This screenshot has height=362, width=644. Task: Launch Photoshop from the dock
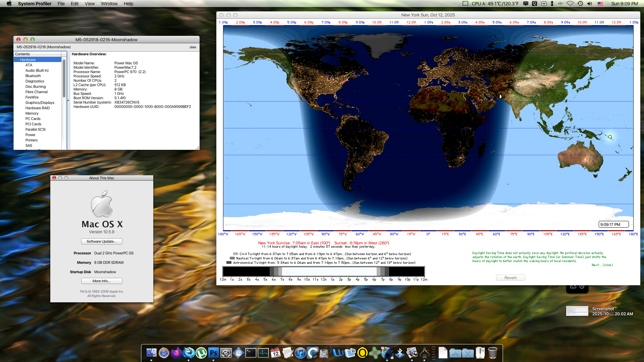(213, 353)
